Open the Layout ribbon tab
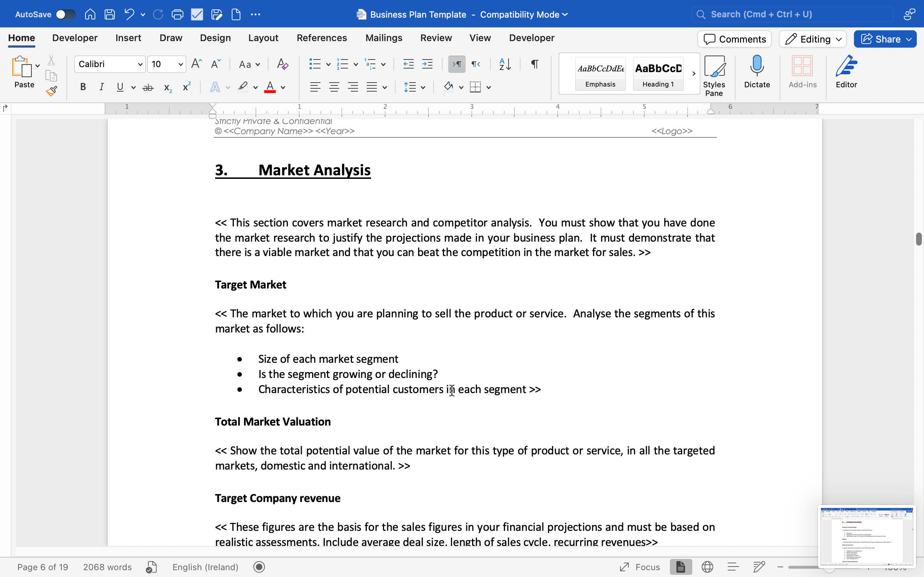The image size is (924, 577). 263,38
